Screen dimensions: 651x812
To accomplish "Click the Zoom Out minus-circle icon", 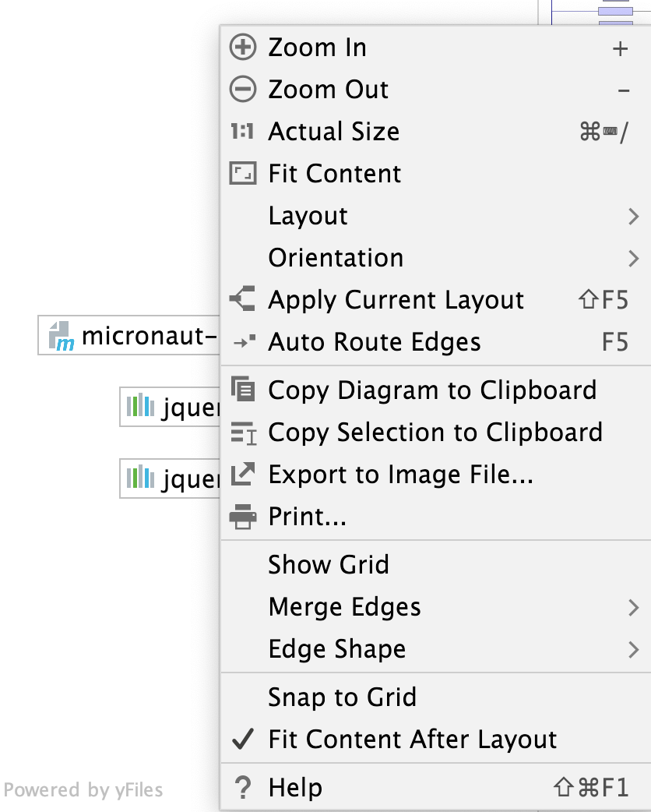I will [243, 89].
